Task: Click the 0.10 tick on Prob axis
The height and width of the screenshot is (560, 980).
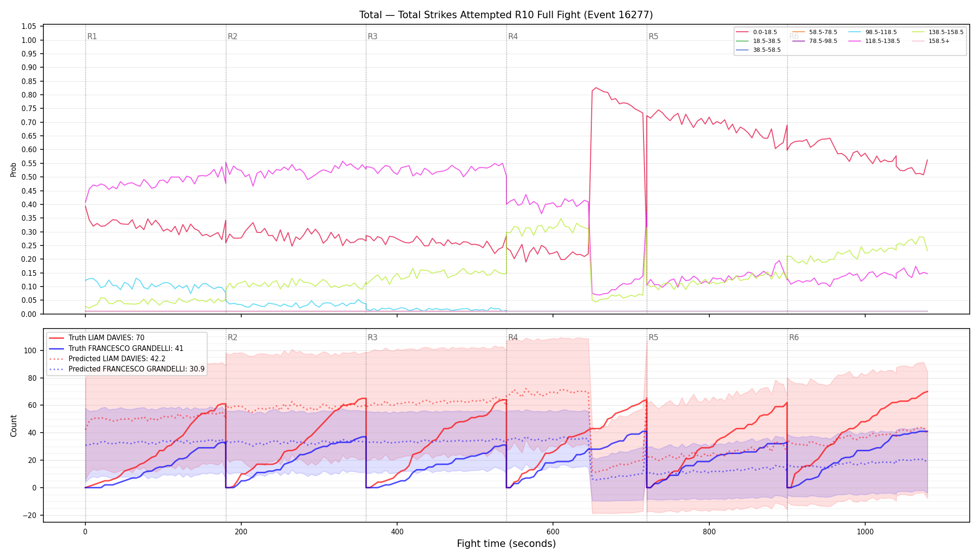Action: pos(29,287)
